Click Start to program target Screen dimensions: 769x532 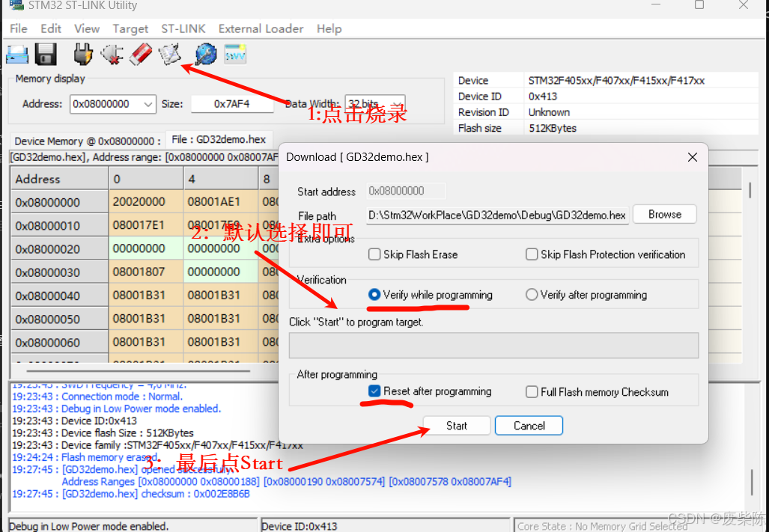pos(457,426)
